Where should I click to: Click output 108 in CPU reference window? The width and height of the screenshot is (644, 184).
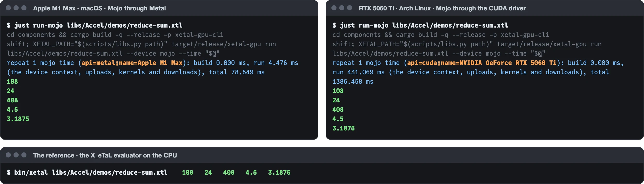click(187, 173)
